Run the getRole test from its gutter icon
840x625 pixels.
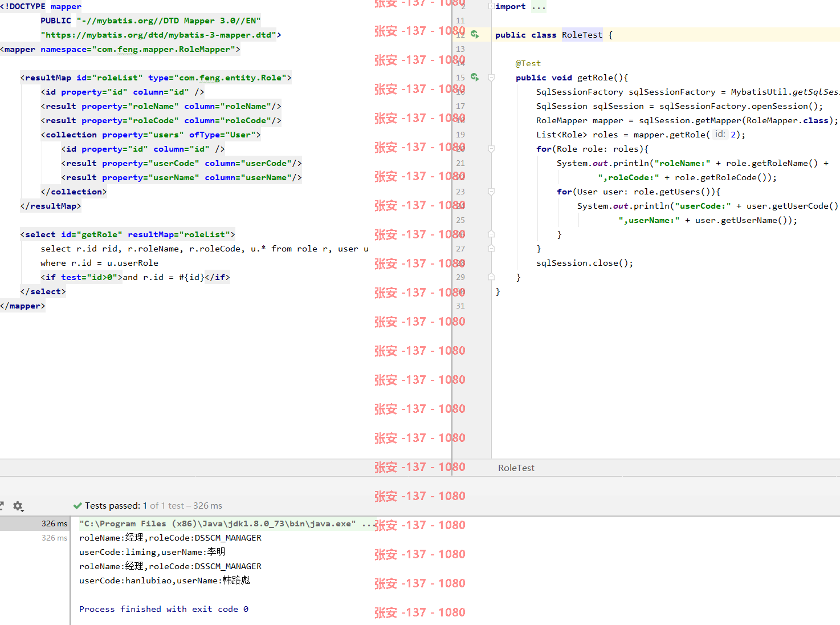coord(475,78)
